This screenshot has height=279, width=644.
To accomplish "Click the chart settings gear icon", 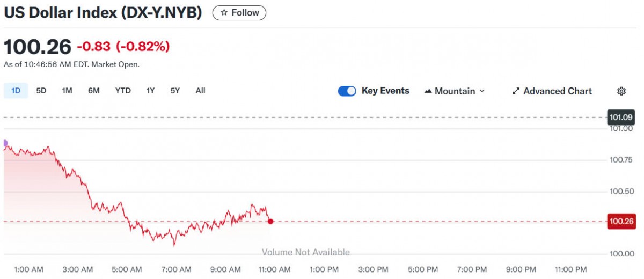I will coord(621,91).
